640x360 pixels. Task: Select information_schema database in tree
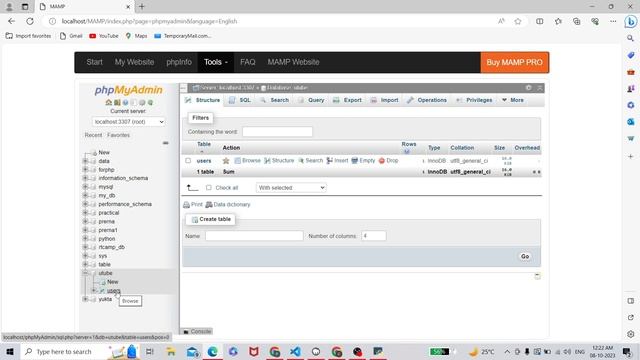point(123,178)
